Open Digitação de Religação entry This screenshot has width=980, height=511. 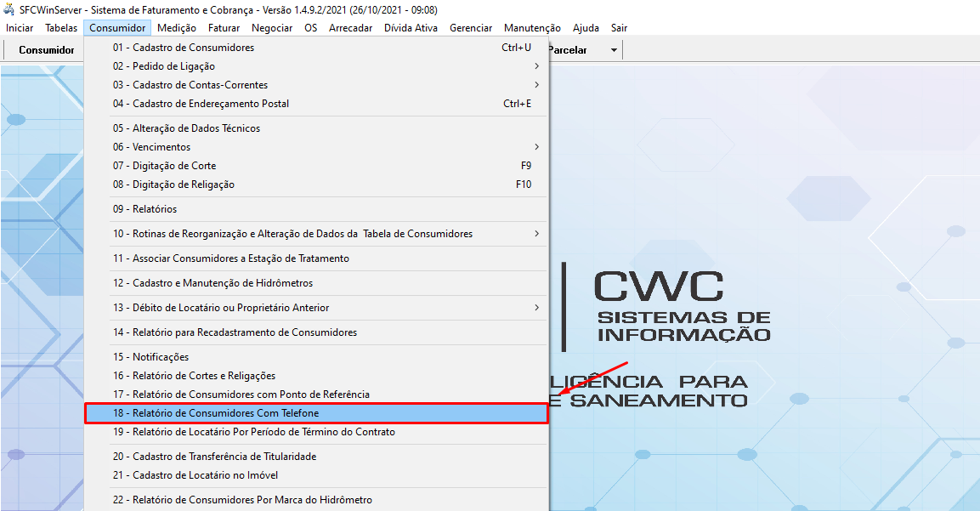coord(316,185)
